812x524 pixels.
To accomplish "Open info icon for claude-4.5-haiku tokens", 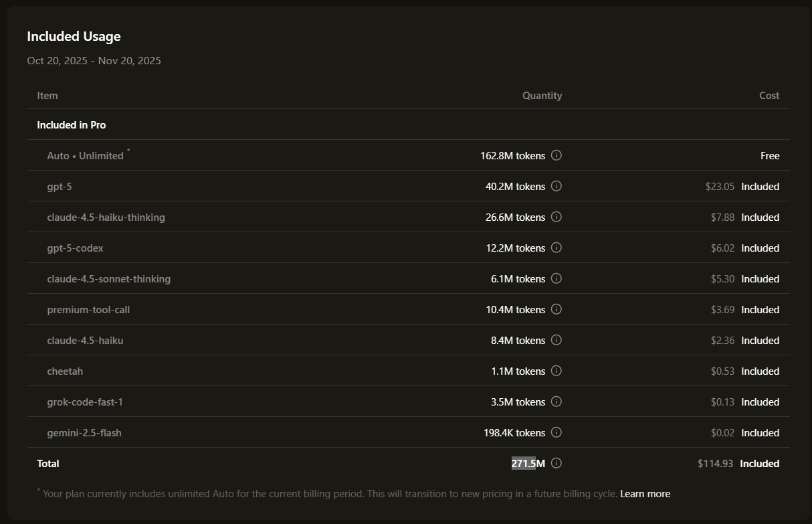I will (556, 340).
